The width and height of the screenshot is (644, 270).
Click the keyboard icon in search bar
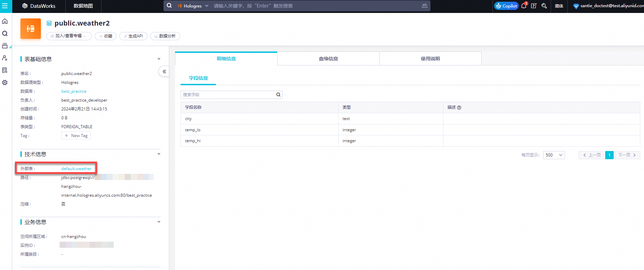tap(424, 5)
